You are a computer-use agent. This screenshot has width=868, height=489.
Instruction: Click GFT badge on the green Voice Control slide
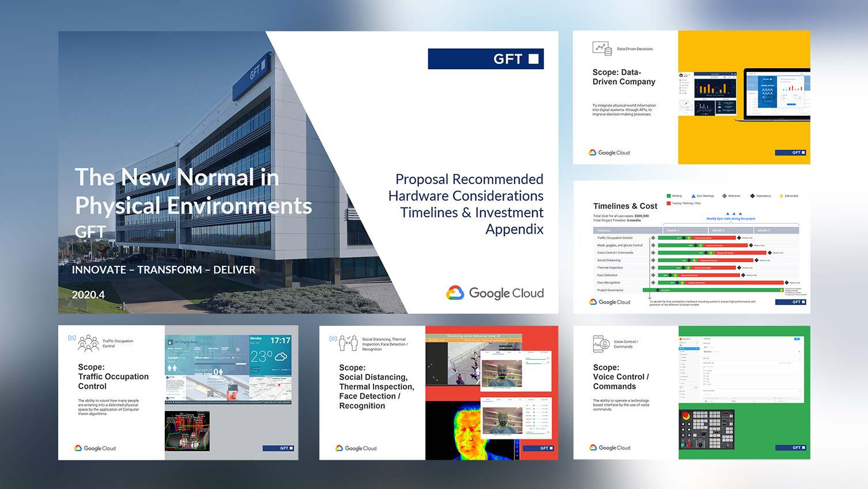click(x=790, y=447)
